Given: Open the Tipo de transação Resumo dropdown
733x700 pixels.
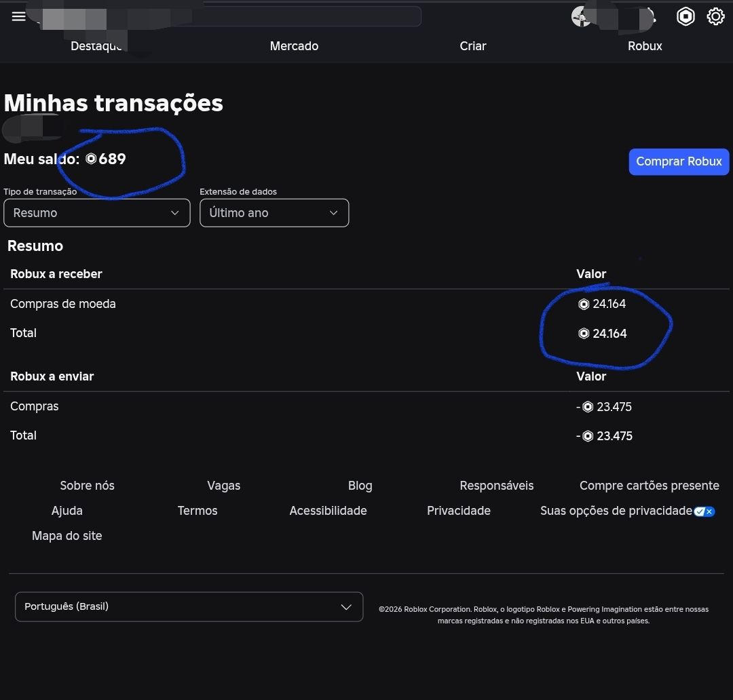Looking at the screenshot, I should coord(97,213).
